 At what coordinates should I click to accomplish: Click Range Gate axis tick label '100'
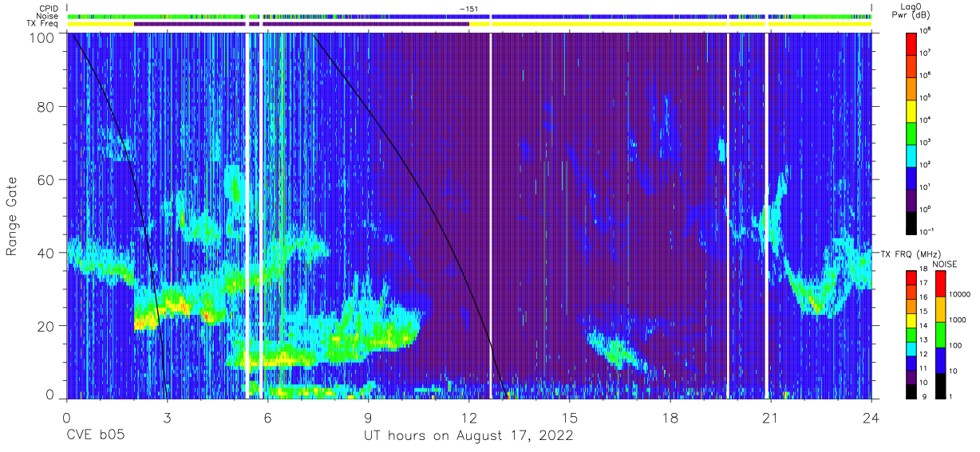click(42, 37)
